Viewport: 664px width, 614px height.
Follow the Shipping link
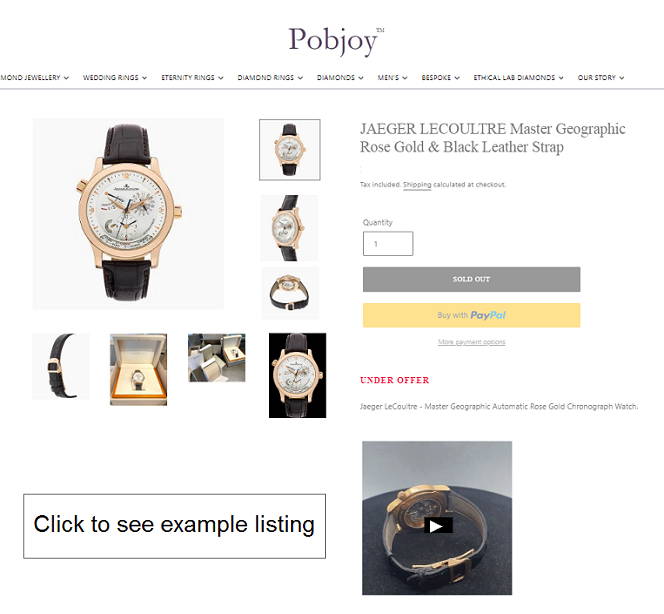pos(417,185)
